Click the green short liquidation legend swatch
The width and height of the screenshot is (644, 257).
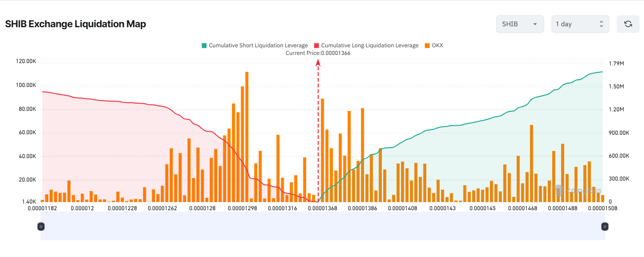tap(204, 45)
